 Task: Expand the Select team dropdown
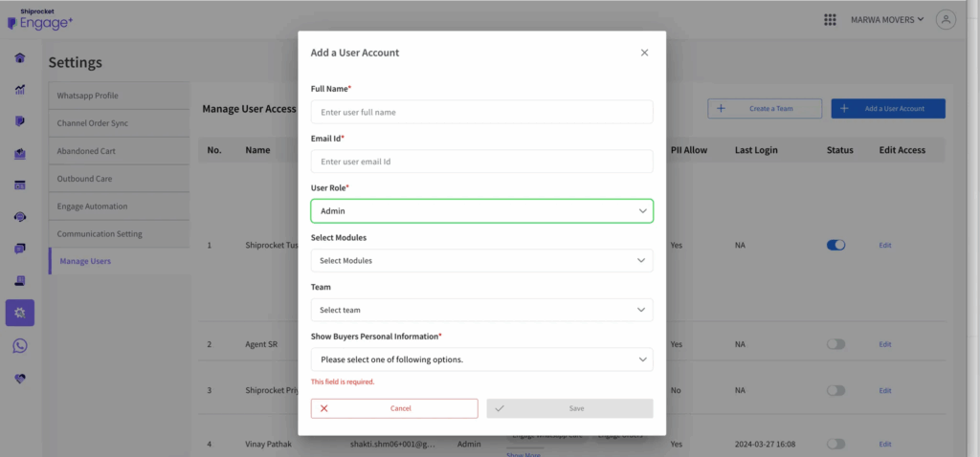[481, 310]
